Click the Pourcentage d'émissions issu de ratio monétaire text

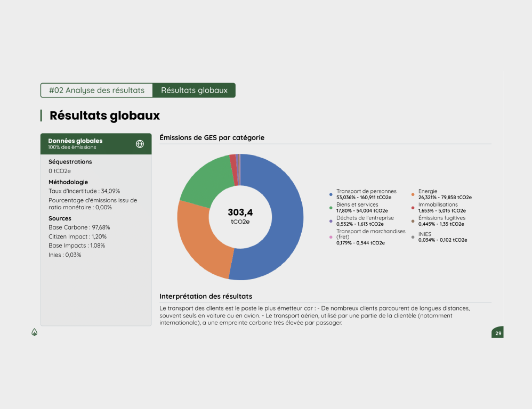click(x=93, y=203)
